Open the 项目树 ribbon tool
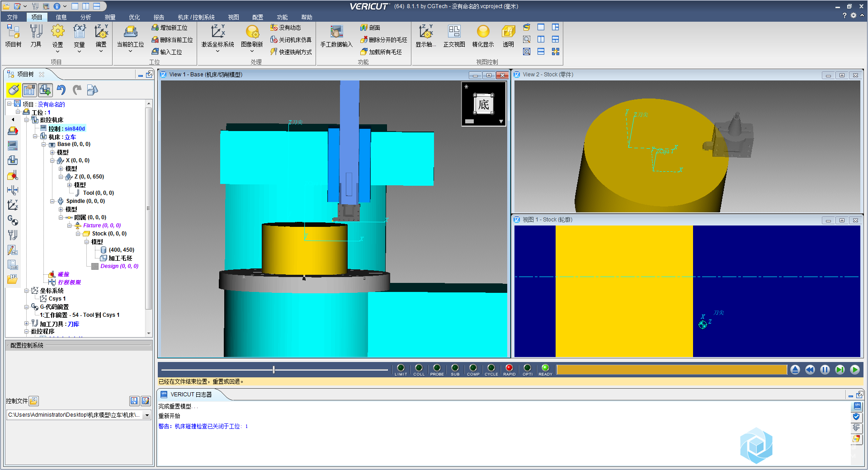Viewport: 868px width, 470px height. (x=13, y=36)
